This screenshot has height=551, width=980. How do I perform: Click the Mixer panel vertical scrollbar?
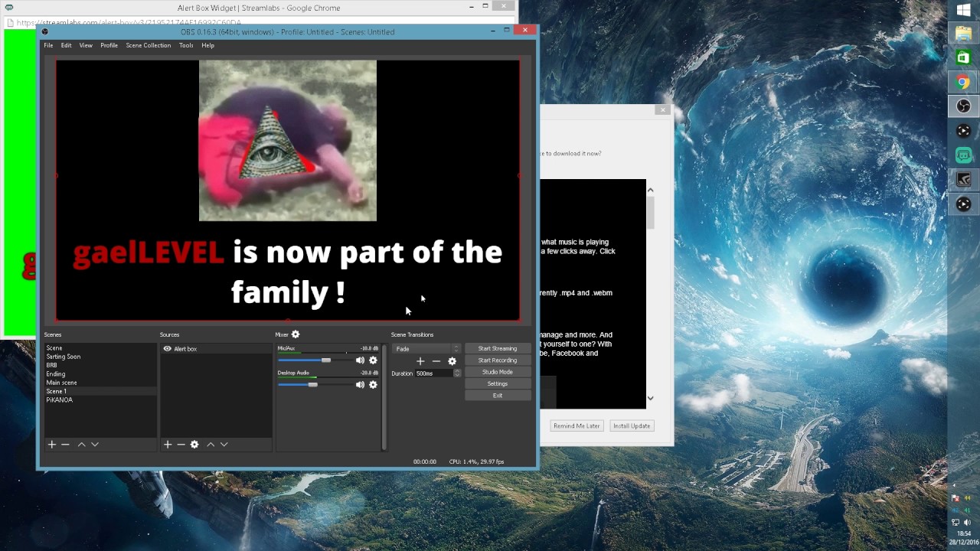tap(384, 396)
